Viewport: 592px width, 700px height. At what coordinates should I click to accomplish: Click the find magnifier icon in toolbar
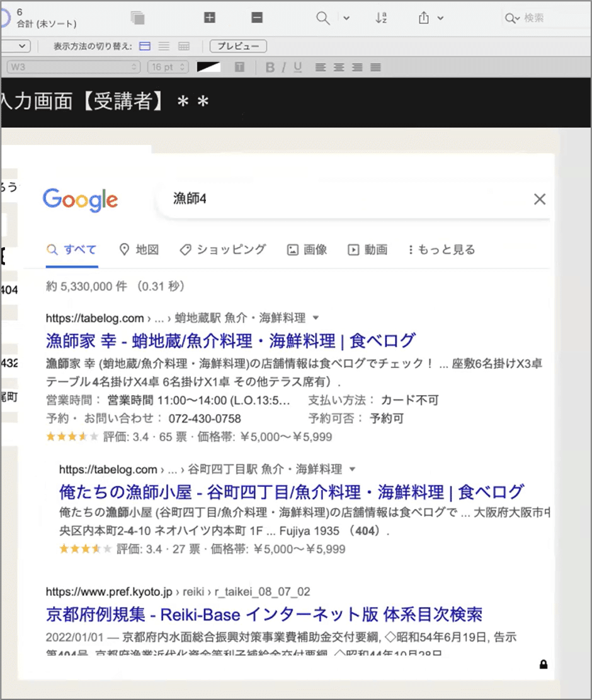[322, 18]
